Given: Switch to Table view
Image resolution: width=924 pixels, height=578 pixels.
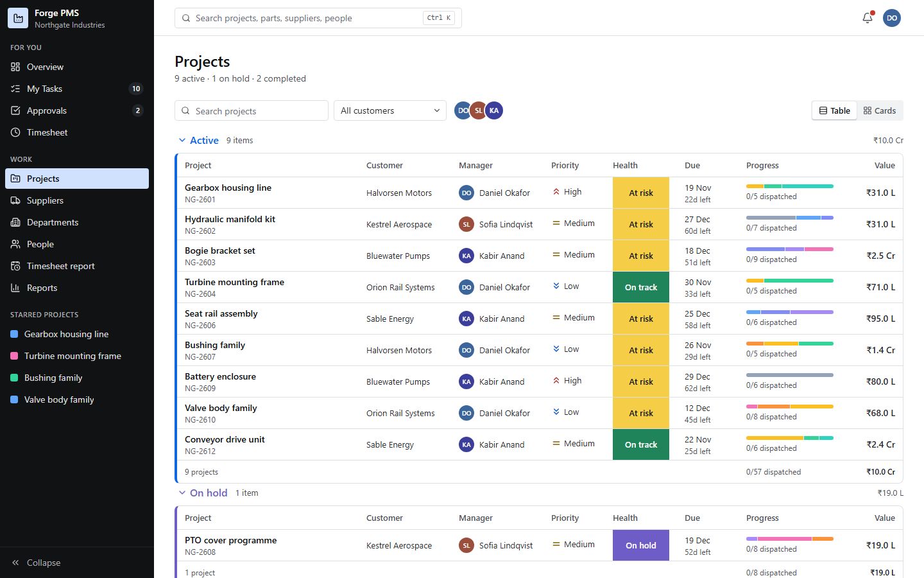Looking at the screenshot, I should [834, 110].
